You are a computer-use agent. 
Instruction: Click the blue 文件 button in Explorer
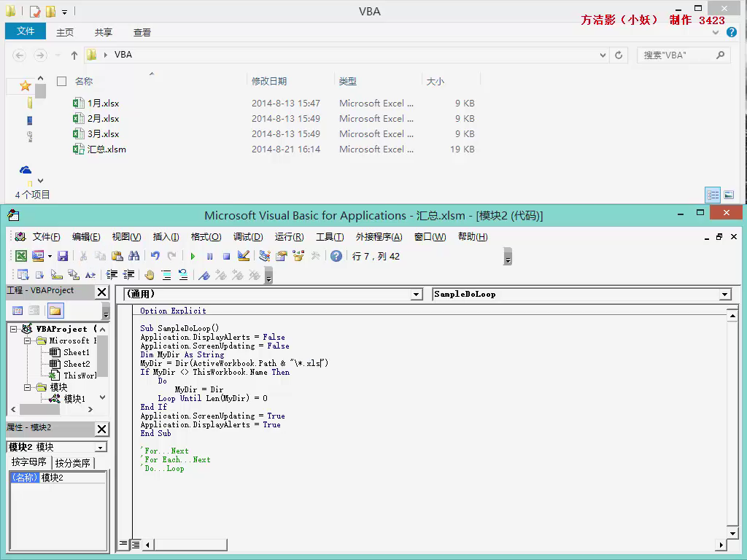tap(26, 31)
